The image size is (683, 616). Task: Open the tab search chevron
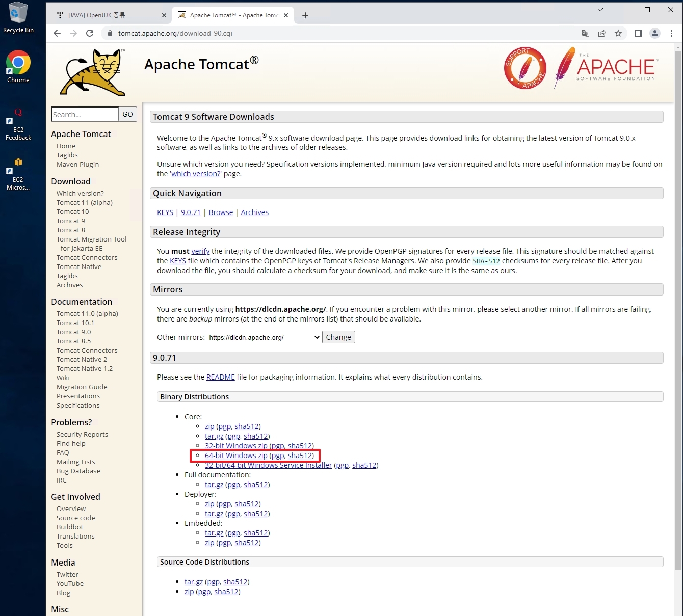click(600, 10)
